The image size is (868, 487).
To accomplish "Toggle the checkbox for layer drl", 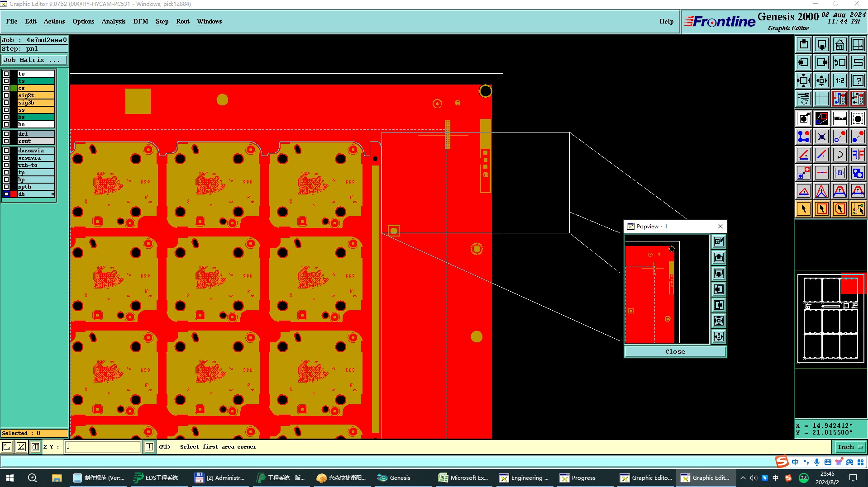I will (6, 134).
